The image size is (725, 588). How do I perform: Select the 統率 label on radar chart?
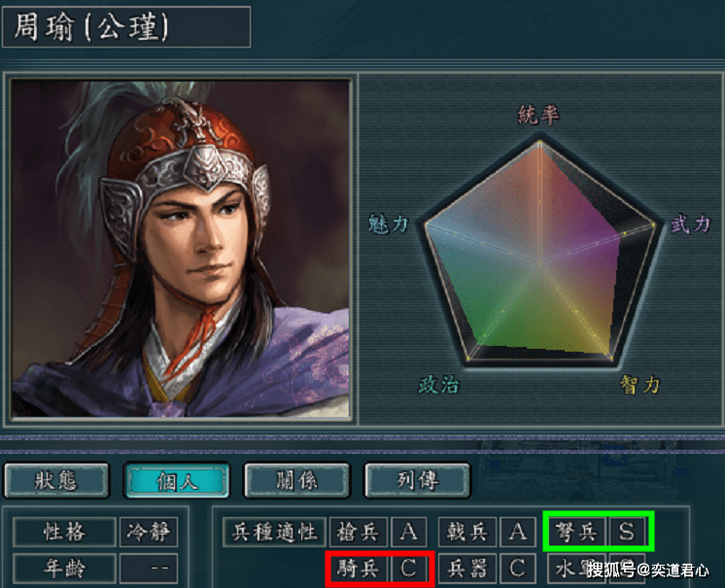tap(538, 114)
